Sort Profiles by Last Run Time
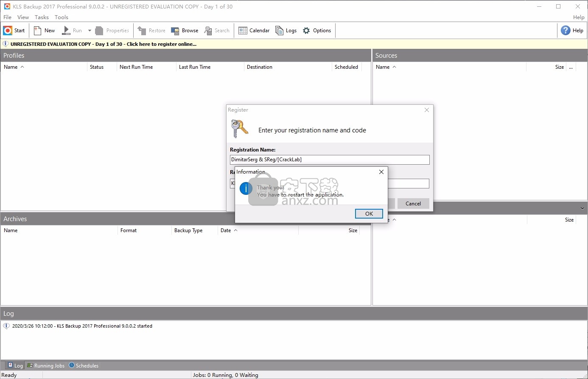 210,67
